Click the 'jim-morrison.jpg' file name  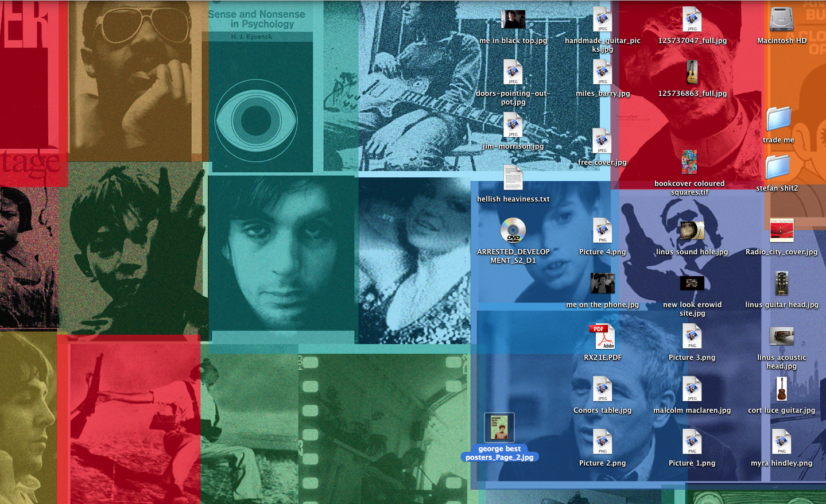coord(513,146)
